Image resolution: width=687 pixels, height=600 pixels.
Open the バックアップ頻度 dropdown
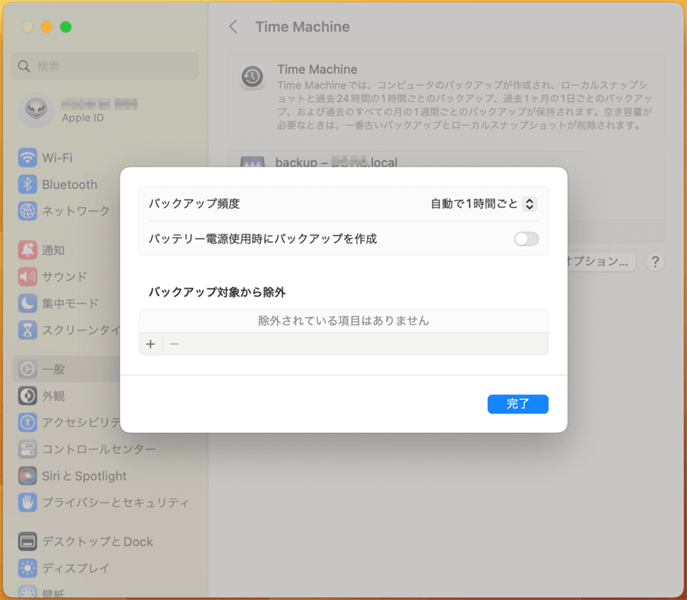[x=529, y=204]
